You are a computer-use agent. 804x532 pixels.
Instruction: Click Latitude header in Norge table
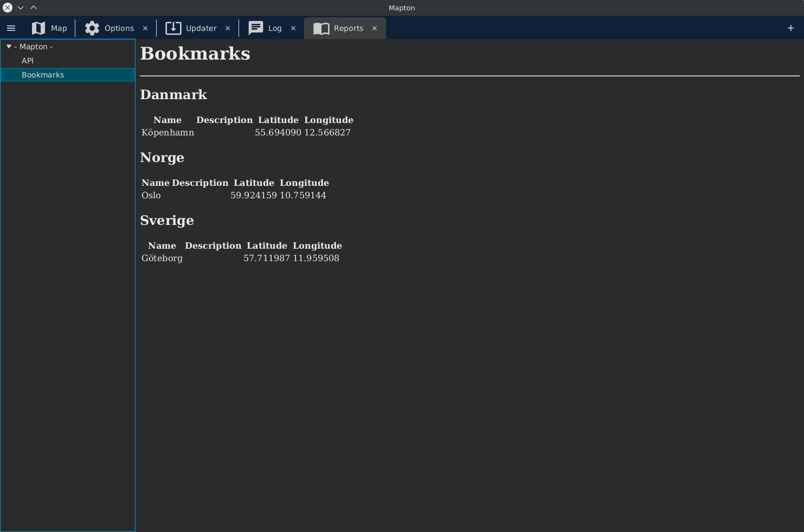254,183
